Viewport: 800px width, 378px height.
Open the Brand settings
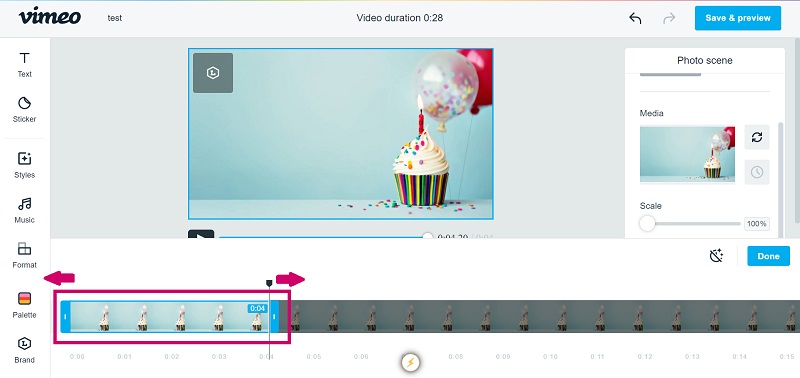(24, 350)
